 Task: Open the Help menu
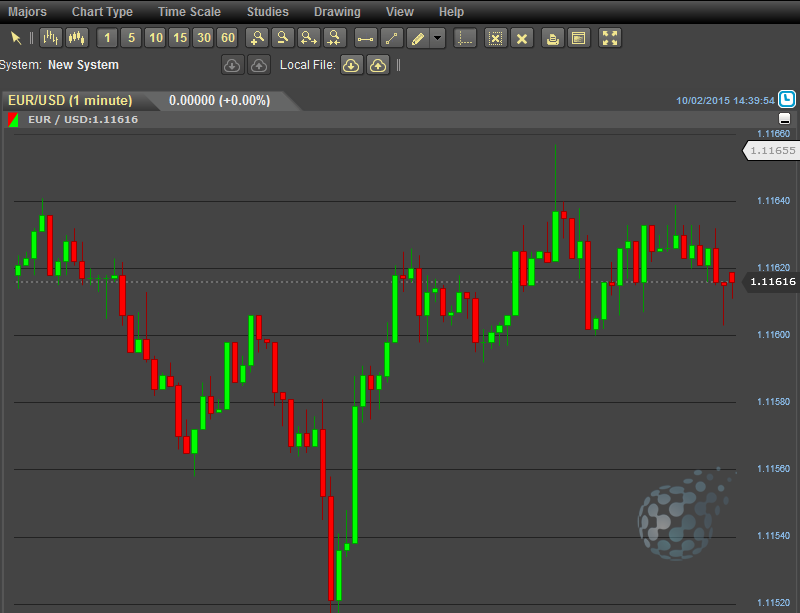pos(452,12)
